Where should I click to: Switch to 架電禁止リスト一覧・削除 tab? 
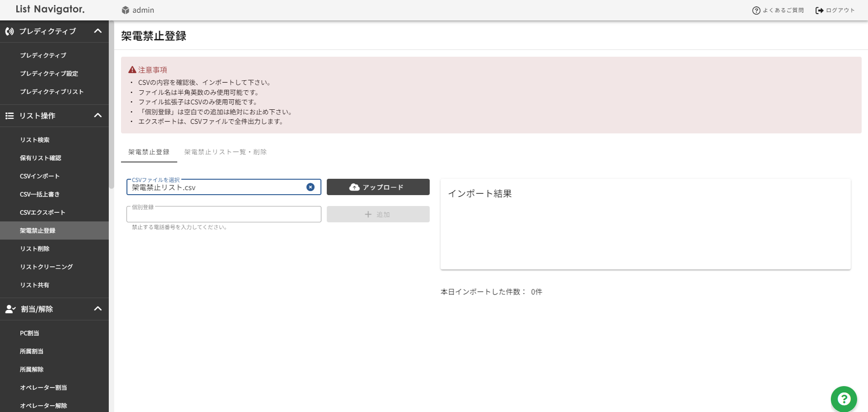point(225,152)
